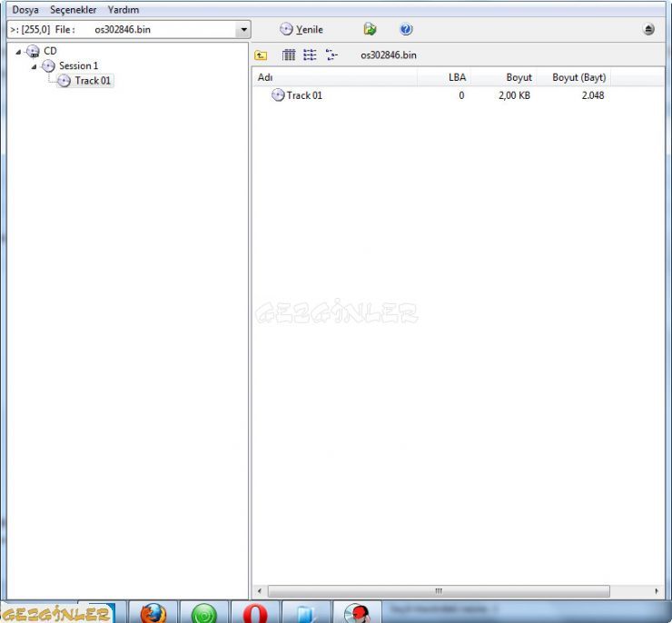
Task: Sort by Boyut (Bayt) column header
Action: (x=573, y=77)
